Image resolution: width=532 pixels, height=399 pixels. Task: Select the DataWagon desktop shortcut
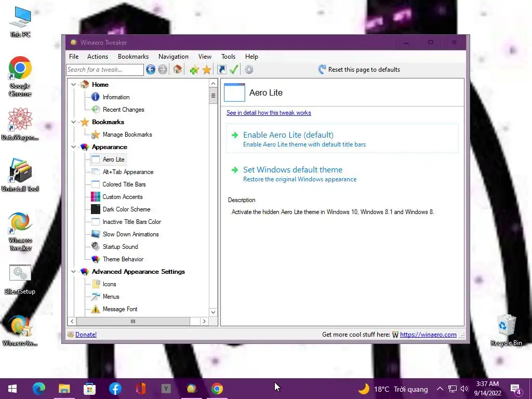click(x=20, y=124)
